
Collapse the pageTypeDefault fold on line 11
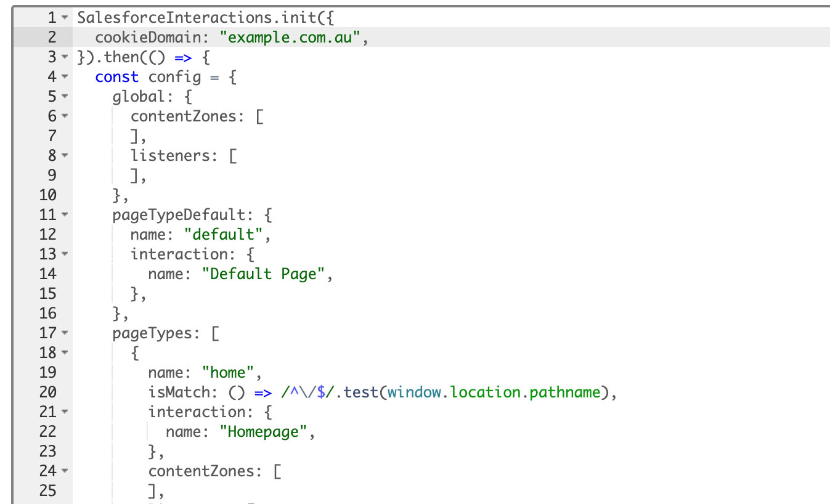(x=63, y=215)
